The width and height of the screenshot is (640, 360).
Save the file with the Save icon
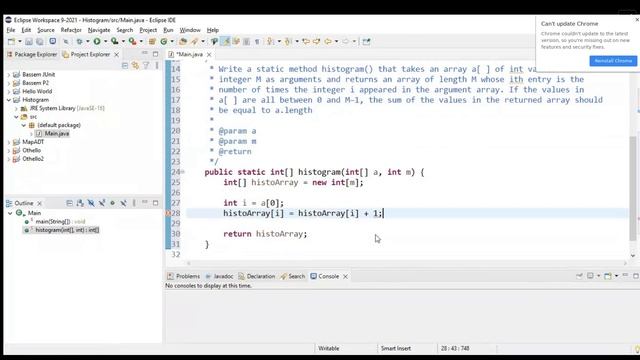[x=29, y=41]
